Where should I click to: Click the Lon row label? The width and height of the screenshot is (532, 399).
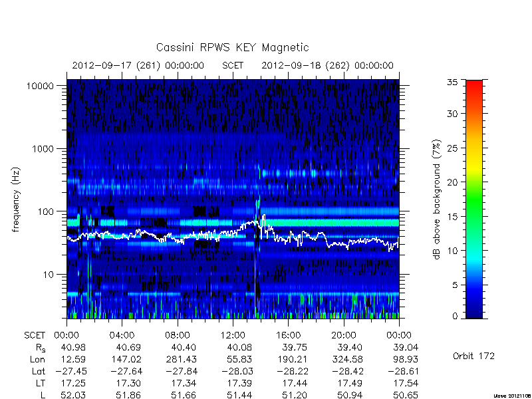[x=37, y=360]
